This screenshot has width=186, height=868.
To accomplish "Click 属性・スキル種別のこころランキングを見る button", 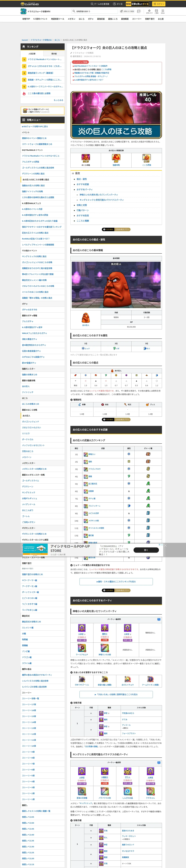I will tap(116, 582).
